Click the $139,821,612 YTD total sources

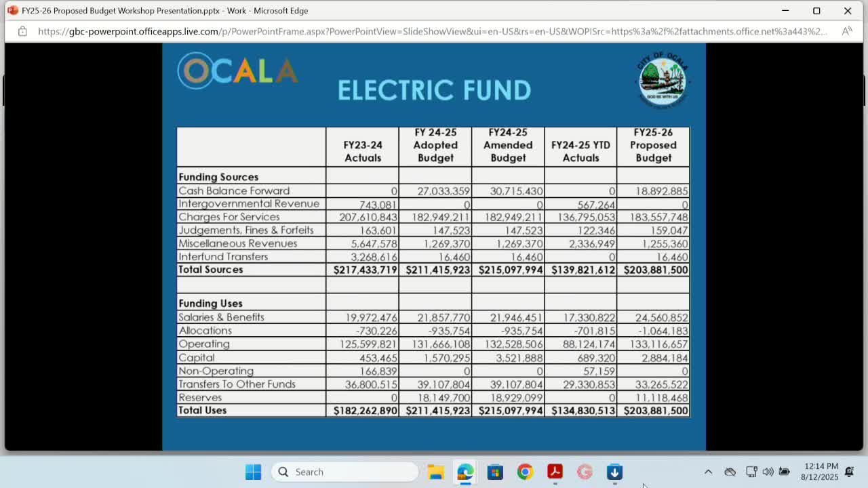583,270
